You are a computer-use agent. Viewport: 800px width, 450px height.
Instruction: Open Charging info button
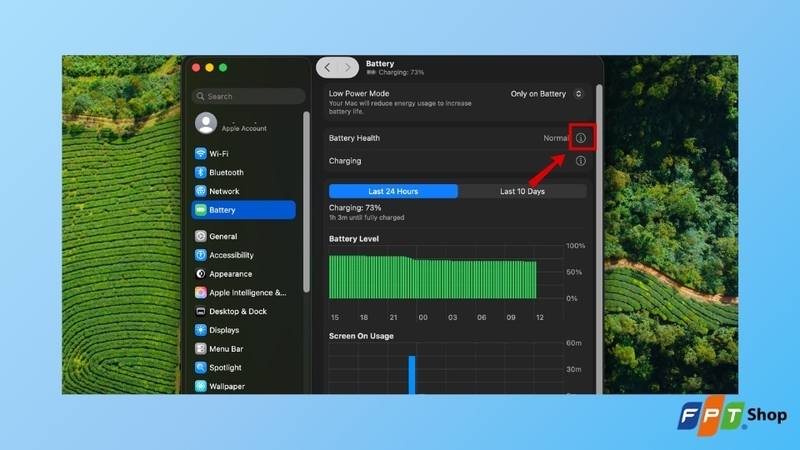[x=581, y=161]
